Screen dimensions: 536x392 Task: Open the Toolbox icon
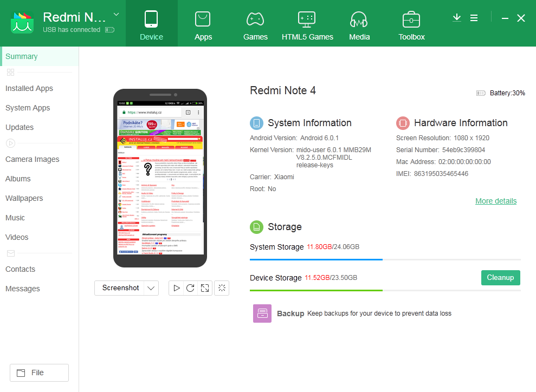point(411,19)
